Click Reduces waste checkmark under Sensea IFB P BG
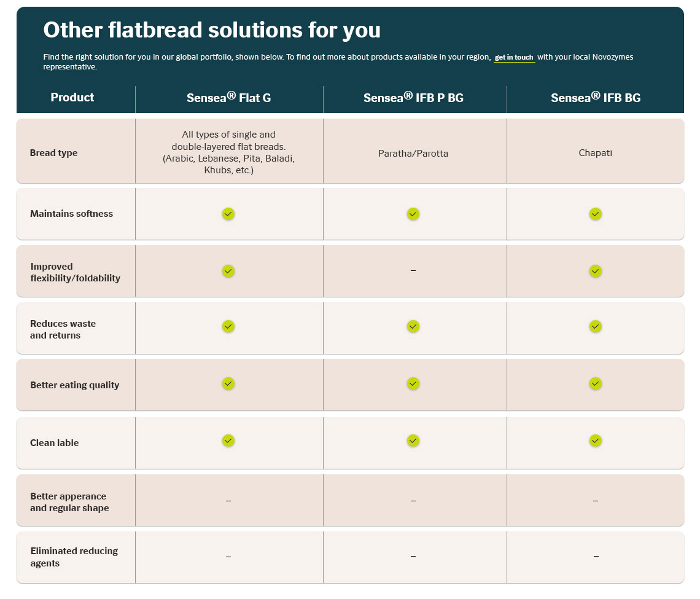The width and height of the screenshot is (700, 599). pyautogui.click(x=413, y=326)
